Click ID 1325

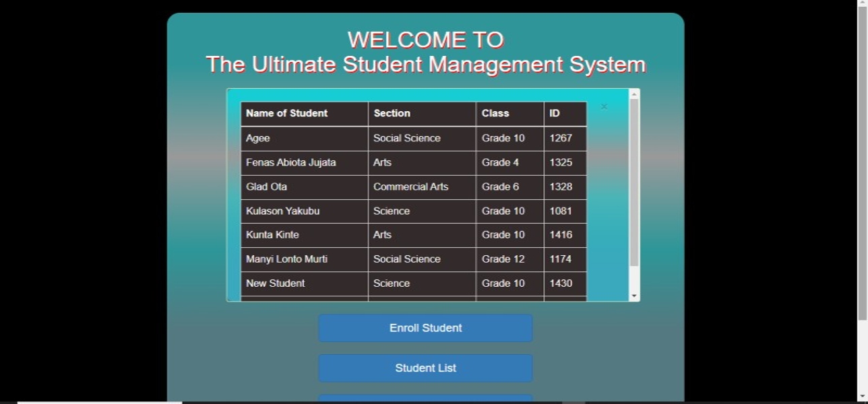[x=561, y=162]
